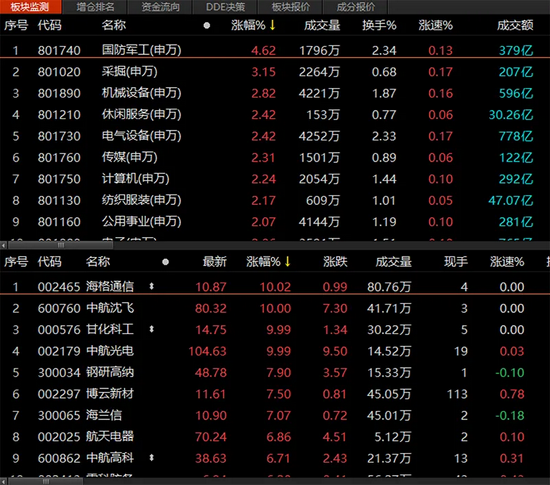The height and width of the screenshot is (485, 550).
Task: Click the -0.18 speed value for 海兰信
Action: point(510,416)
